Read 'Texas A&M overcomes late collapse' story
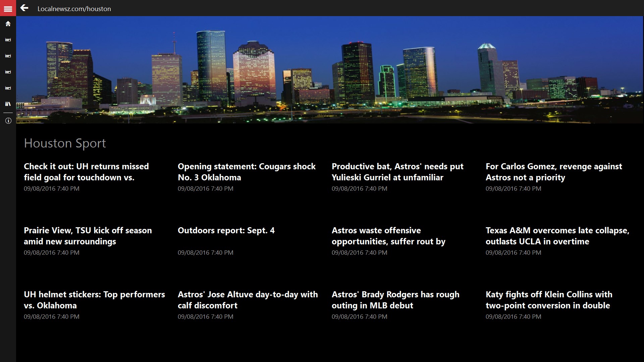This screenshot has height=362, width=644. click(557, 236)
